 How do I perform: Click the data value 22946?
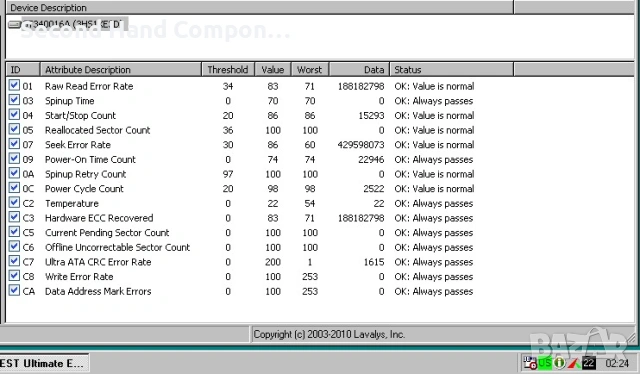(371, 160)
